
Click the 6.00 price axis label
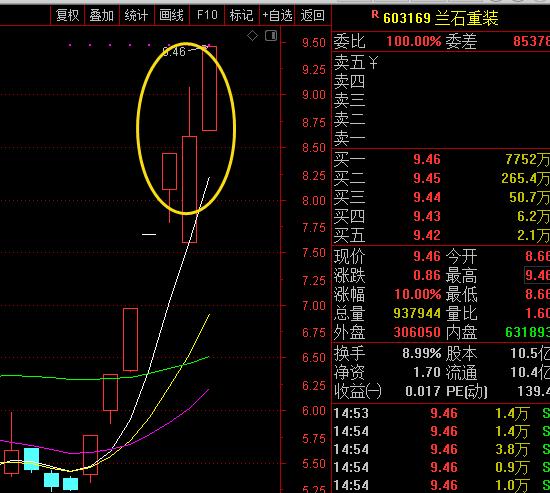pos(314,411)
